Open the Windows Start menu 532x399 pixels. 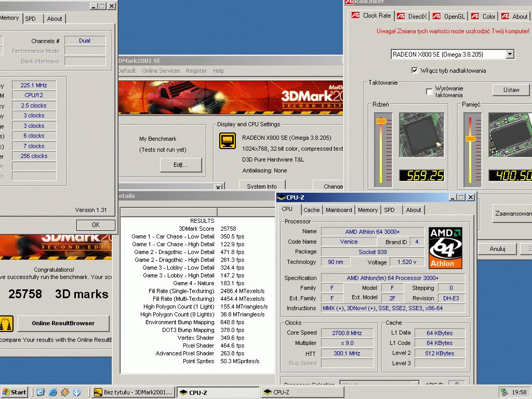14,392
